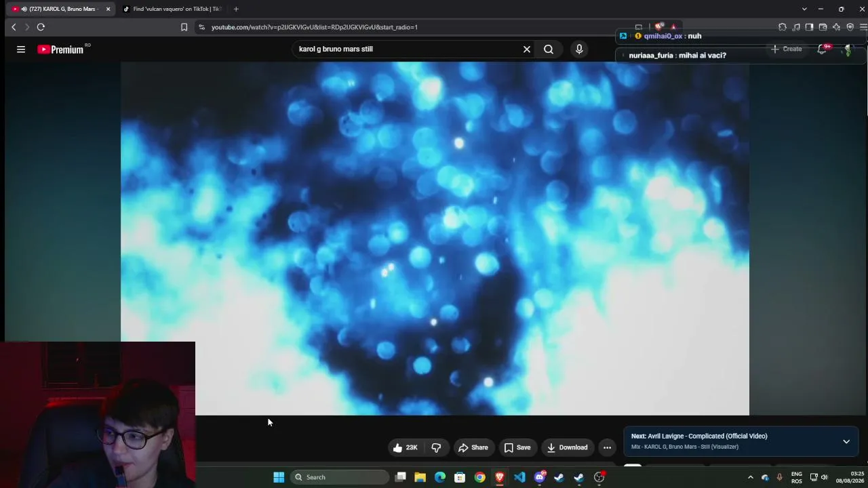Viewport: 868px width, 488px height.
Task: Go forward in browser history
Action: point(27,27)
